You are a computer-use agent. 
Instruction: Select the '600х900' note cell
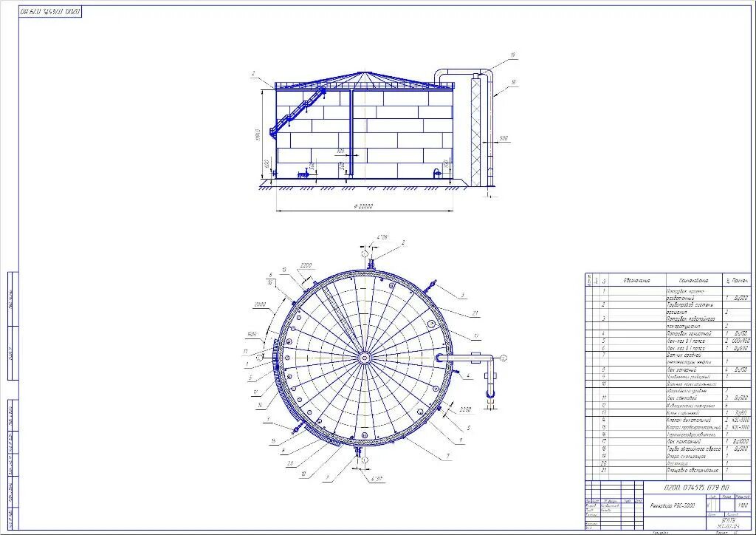(741, 341)
